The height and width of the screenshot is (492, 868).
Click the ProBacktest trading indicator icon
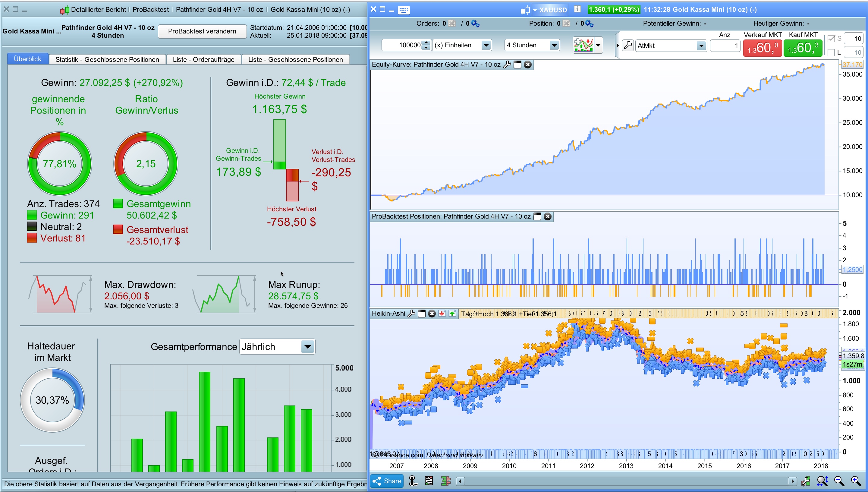pos(583,45)
